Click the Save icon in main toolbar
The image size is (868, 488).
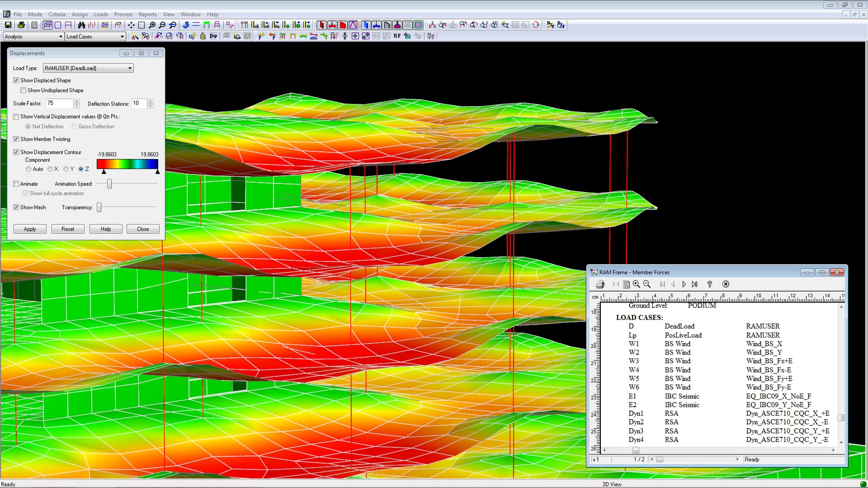(8, 25)
